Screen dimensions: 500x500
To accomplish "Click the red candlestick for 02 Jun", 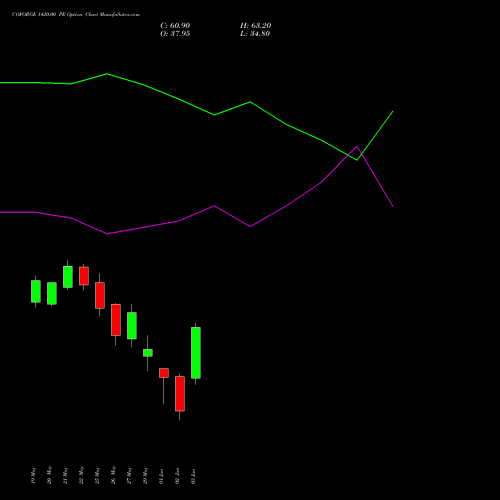I will (180, 394).
